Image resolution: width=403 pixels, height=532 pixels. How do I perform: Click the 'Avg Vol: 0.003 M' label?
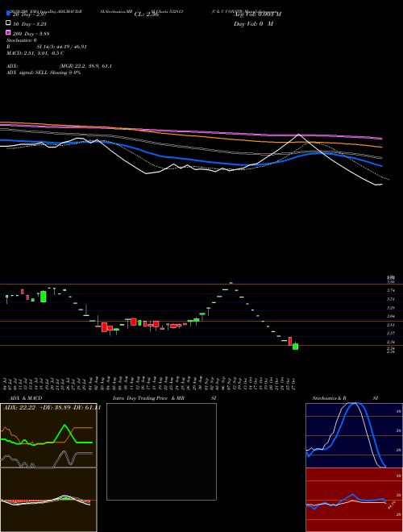coord(258,15)
